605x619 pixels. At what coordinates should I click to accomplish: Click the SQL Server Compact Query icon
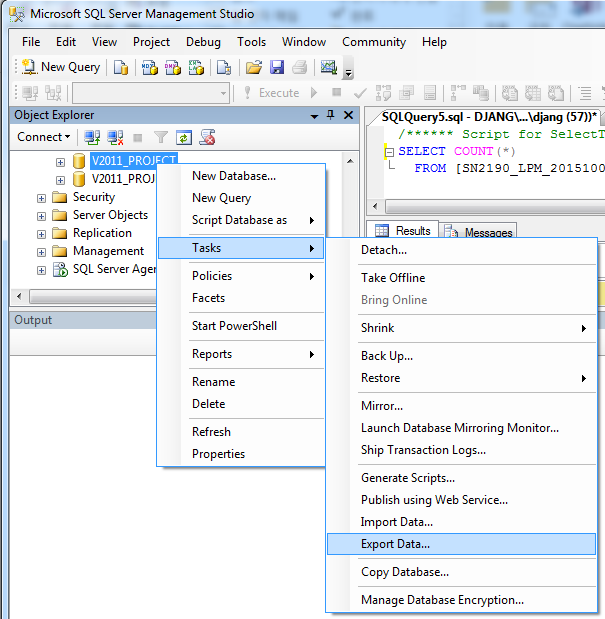224,68
